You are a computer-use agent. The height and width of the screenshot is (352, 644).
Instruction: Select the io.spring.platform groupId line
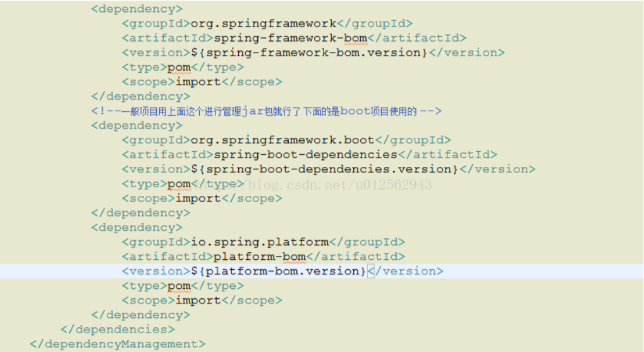coord(264,242)
